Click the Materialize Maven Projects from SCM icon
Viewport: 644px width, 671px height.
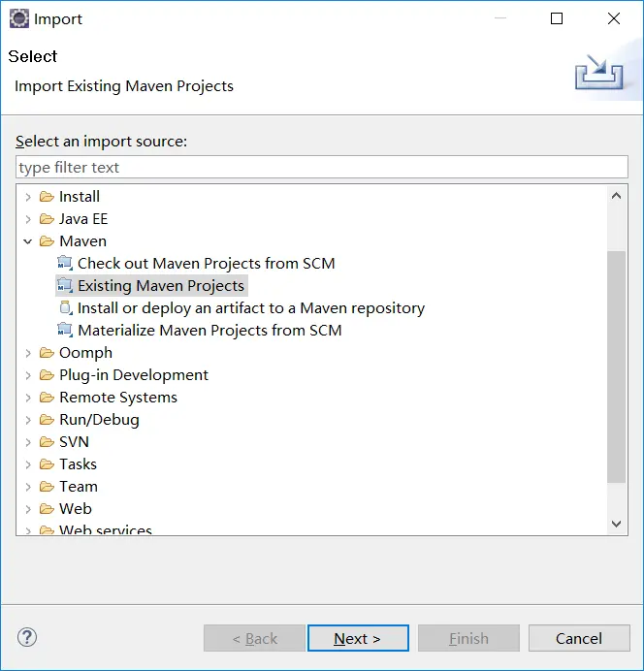[65, 330]
